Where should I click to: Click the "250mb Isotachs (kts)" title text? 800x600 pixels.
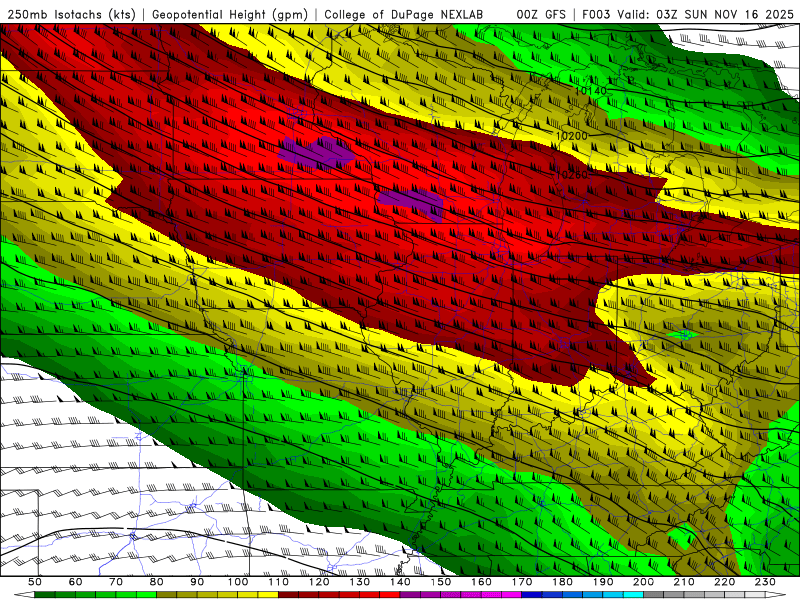(72, 14)
